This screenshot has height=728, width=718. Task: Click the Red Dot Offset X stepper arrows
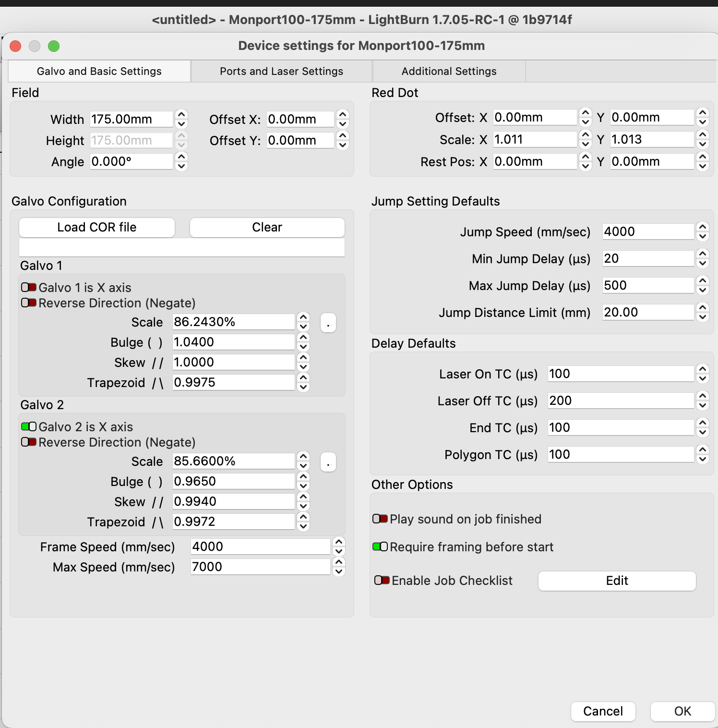coord(586,117)
